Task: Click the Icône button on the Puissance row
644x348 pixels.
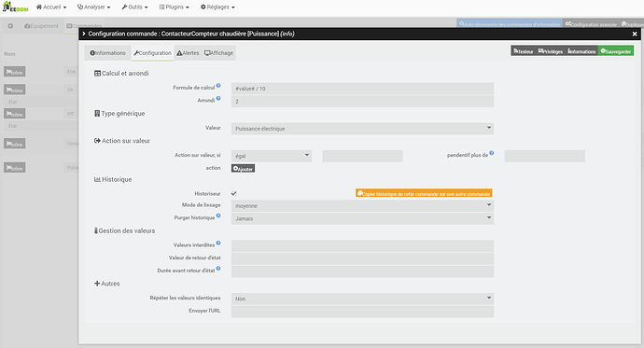Action: click(15, 167)
